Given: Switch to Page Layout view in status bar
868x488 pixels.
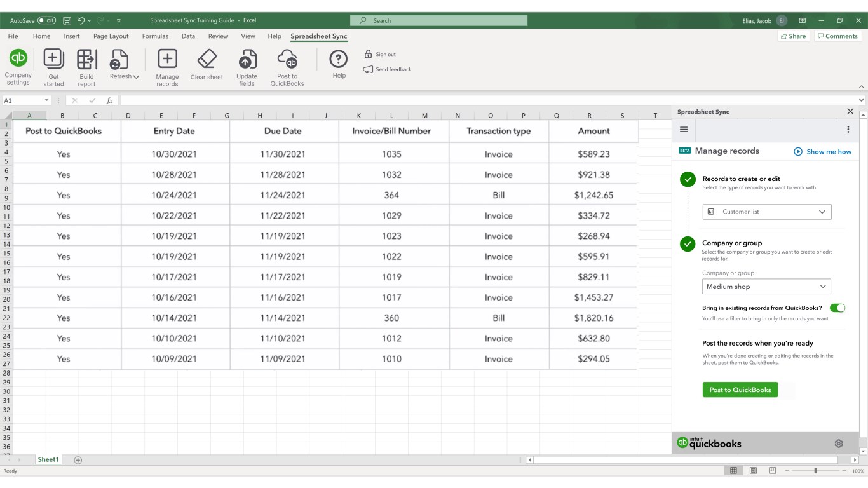Looking at the screenshot, I should [x=753, y=471].
